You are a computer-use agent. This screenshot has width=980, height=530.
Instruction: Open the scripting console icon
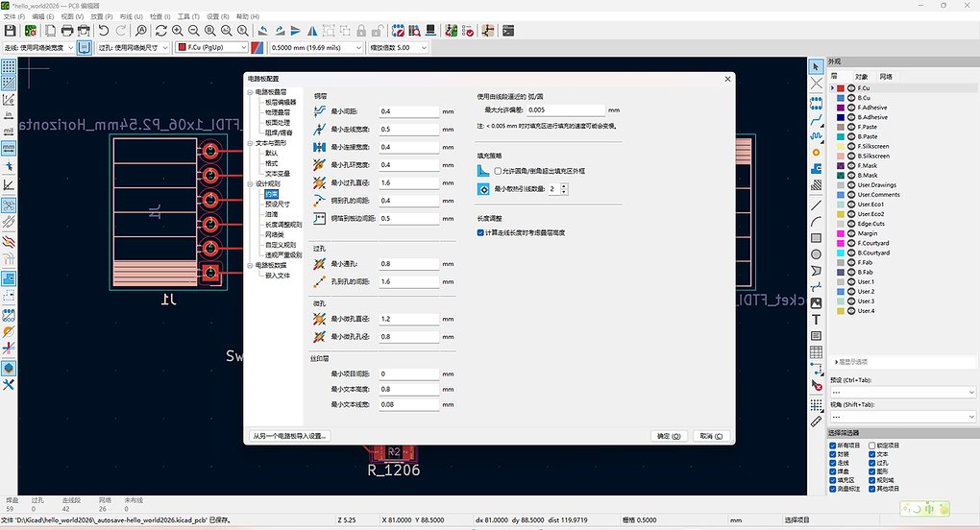click(508, 31)
